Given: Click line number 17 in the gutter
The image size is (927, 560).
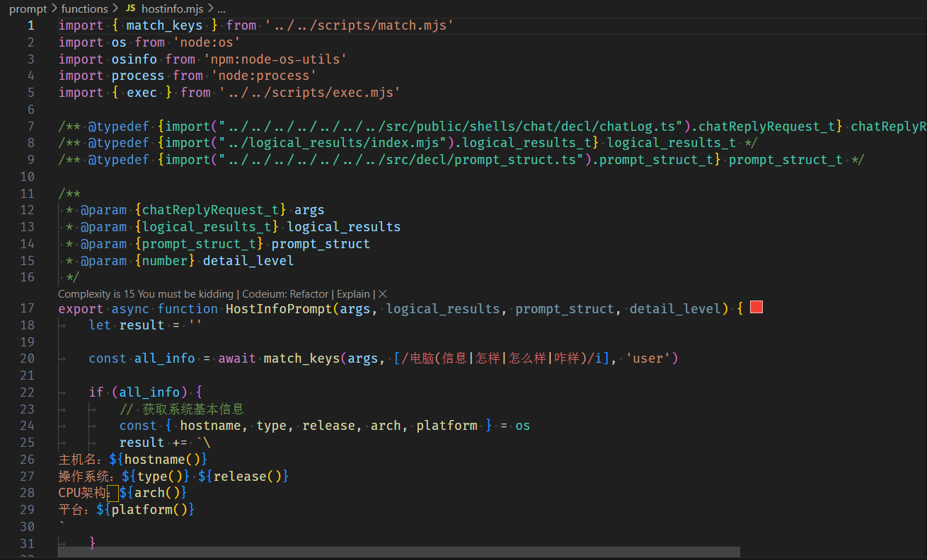Looking at the screenshot, I should (x=28, y=308).
